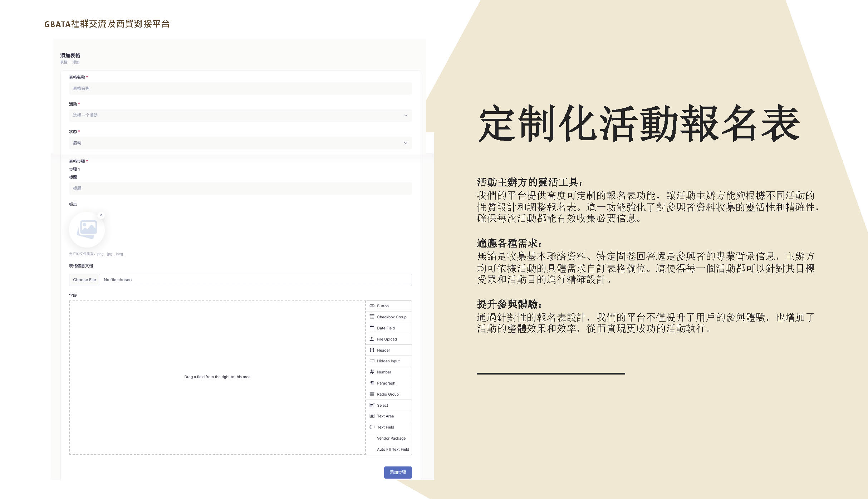Select the Header field type icon
The image size is (868, 499).
click(x=371, y=351)
